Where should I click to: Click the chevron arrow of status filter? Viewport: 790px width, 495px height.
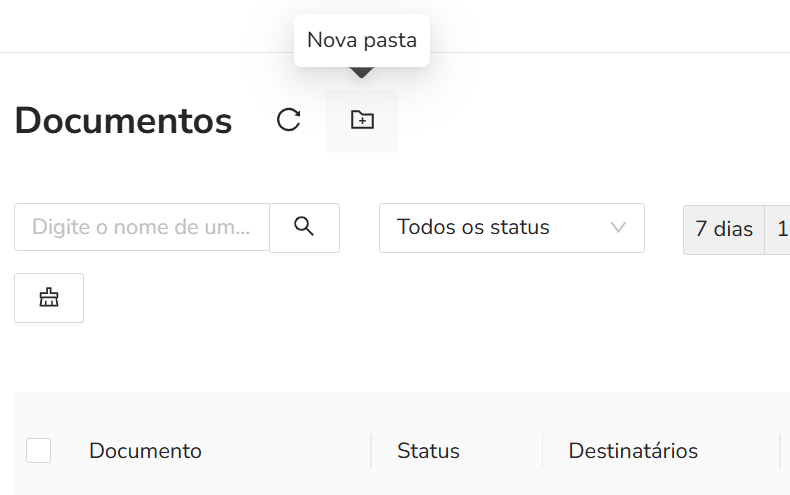[x=618, y=227]
